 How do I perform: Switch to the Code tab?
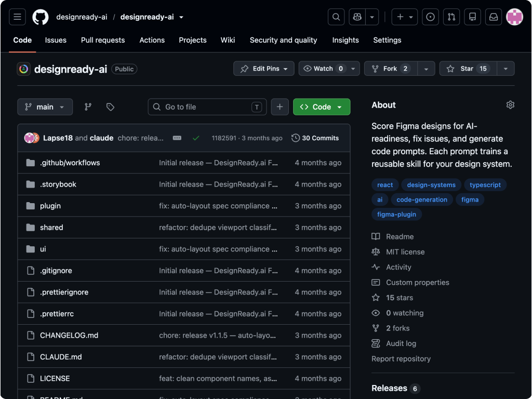(22, 40)
